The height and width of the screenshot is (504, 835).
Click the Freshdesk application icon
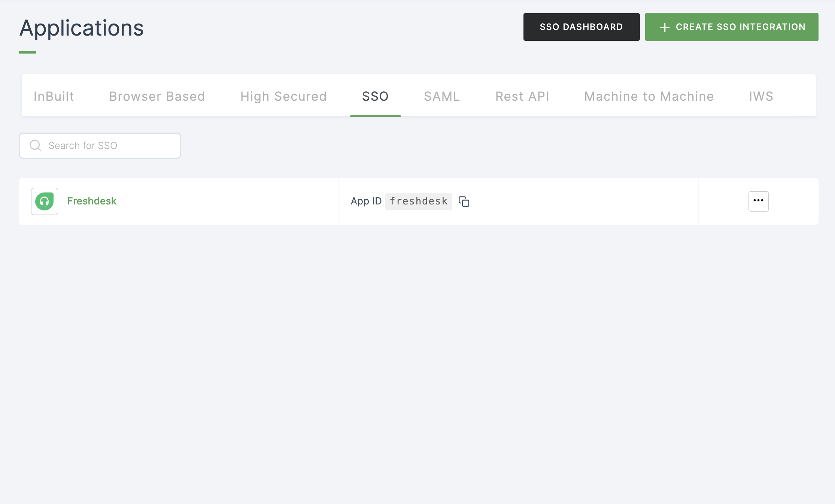tap(45, 201)
